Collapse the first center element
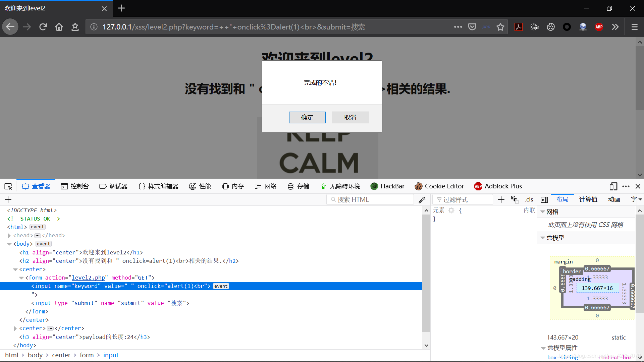This screenshot has width=644, height=362. tap(15, 269)
